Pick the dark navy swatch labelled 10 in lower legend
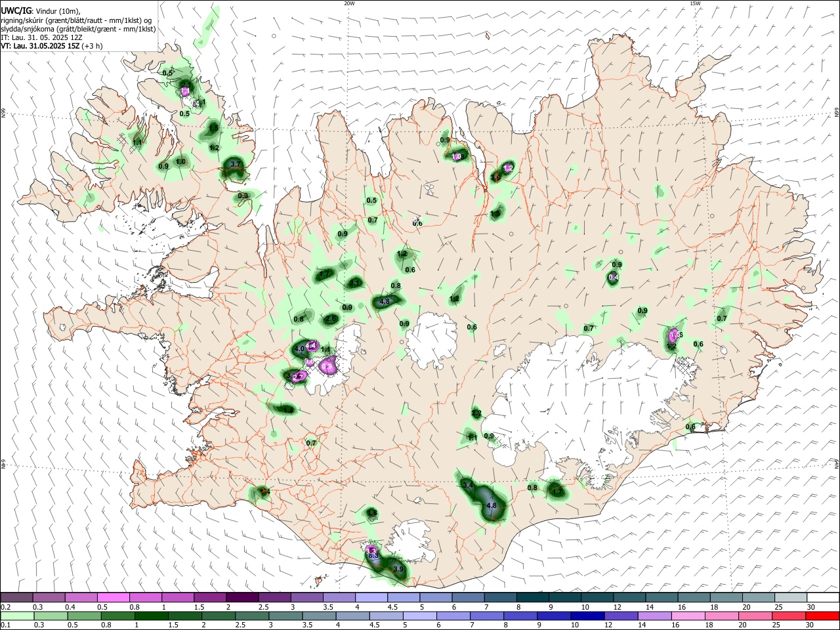 [586, 616]
